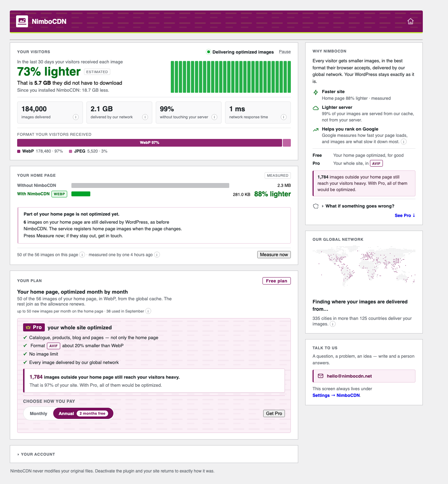Click the Lighter server cloud icon

[316, 108]
